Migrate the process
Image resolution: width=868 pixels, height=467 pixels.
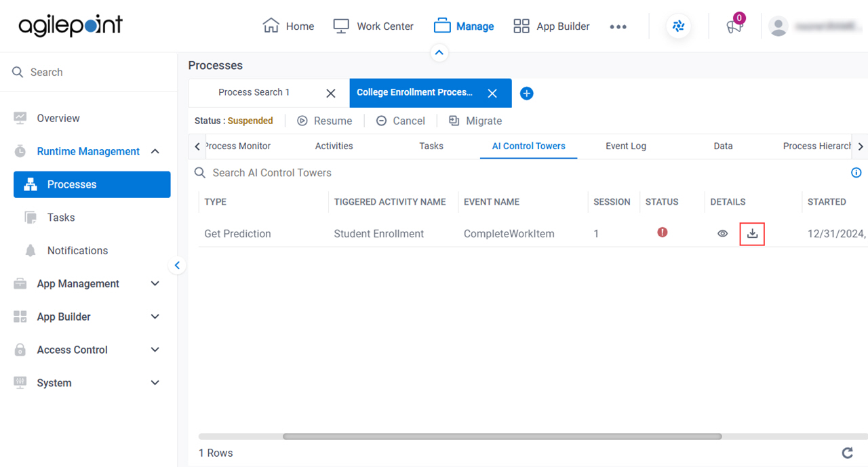(x=475, y=121)
